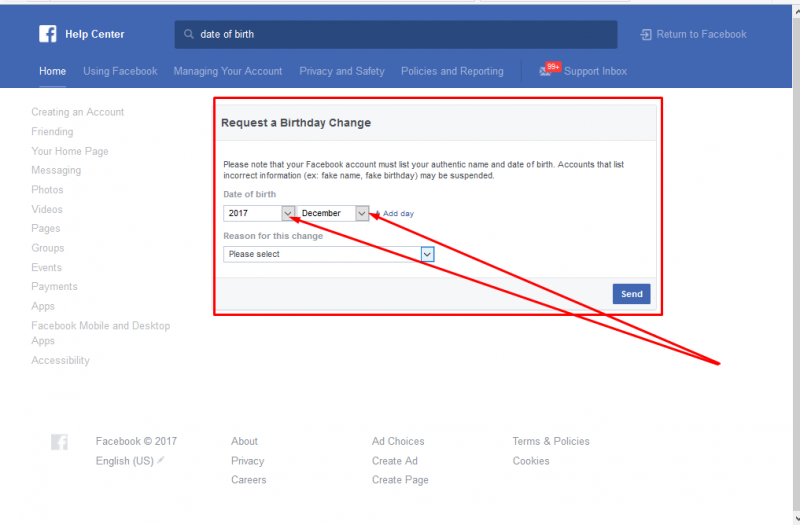The height and width of the screenshot is (525, 800).
Task: Click the Send button
Action: [x=632, y=294]
